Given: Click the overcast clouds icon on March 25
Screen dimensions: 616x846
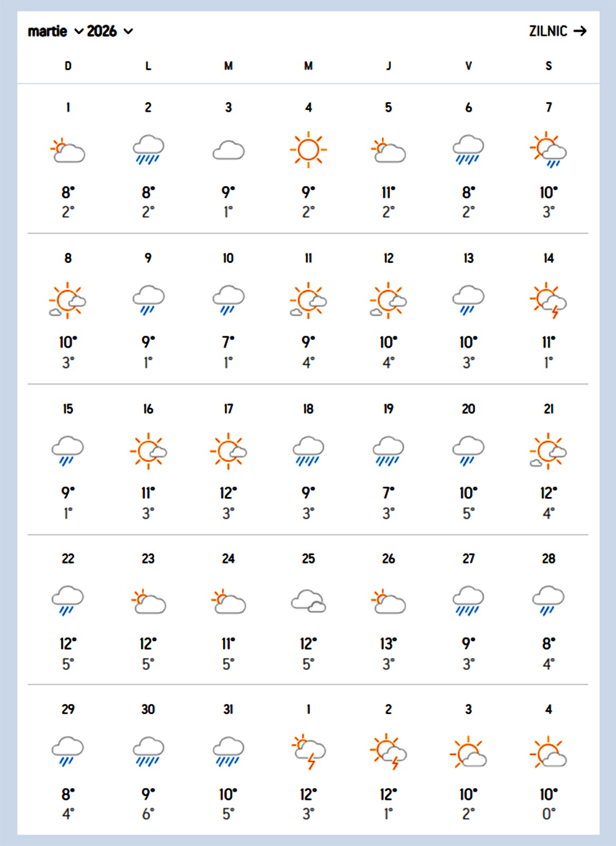Looking at the screenshot, I should click(x=308, y=601).
